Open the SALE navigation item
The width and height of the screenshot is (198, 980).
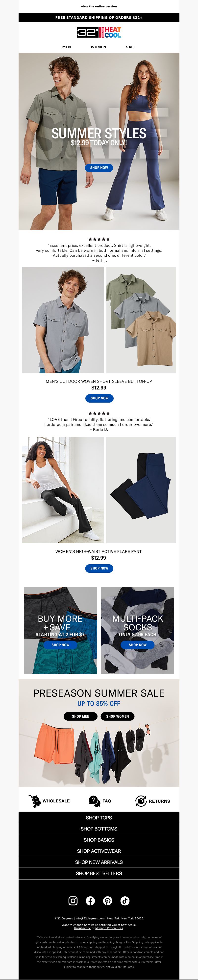[x=131, y=47]
